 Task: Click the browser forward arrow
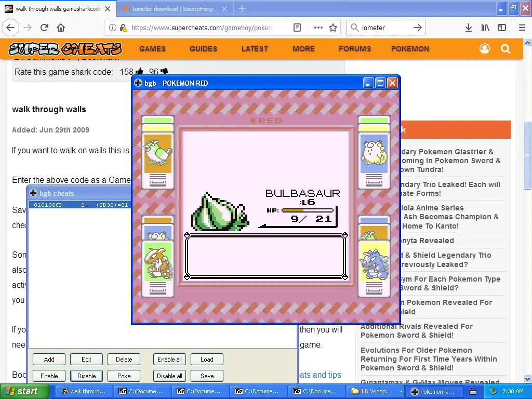click(x=28, y=28)
